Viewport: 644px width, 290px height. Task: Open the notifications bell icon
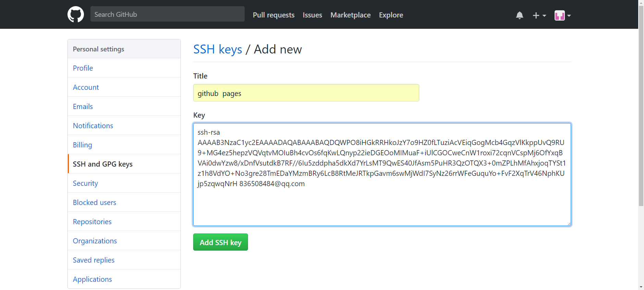click(x=520, y=15)
